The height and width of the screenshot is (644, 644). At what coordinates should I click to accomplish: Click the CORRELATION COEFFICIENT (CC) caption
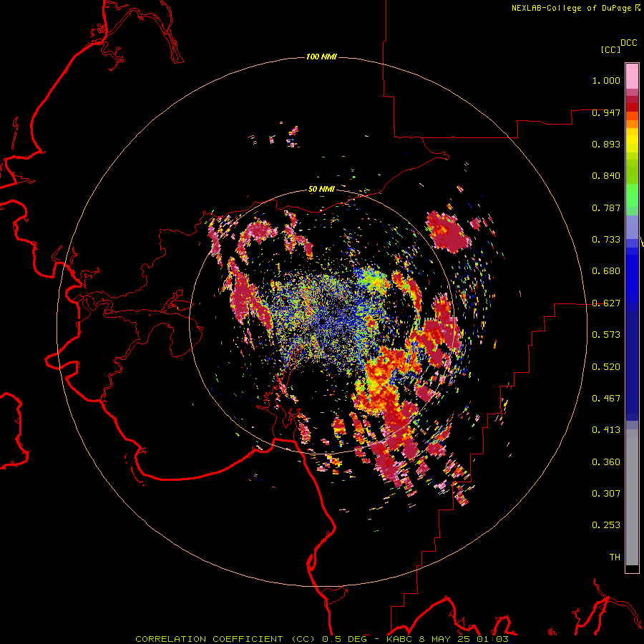coord(225,639)
